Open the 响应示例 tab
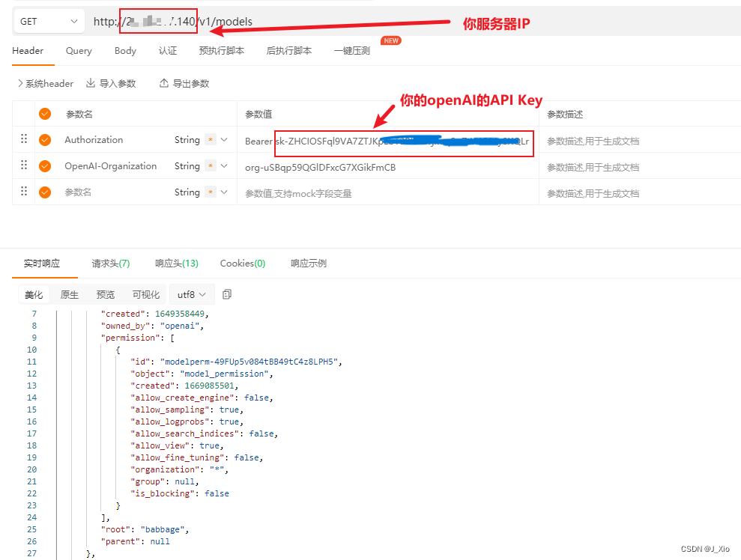The width and height of the screenshot is (741, 560). pos(309,264)
